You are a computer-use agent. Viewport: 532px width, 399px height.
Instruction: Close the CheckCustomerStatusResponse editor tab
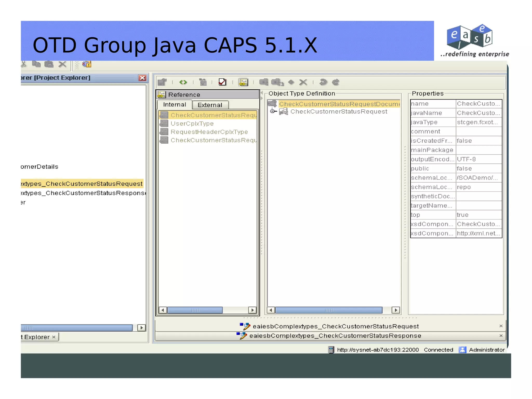(x=501, y=336)
